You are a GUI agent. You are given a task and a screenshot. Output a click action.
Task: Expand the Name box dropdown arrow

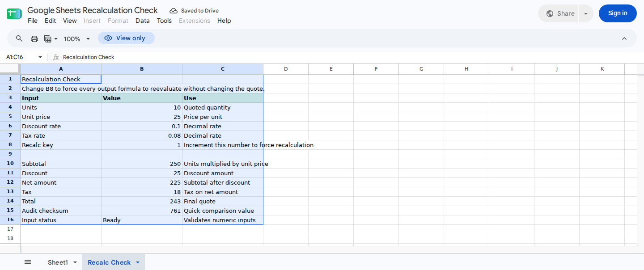[40, 57]
